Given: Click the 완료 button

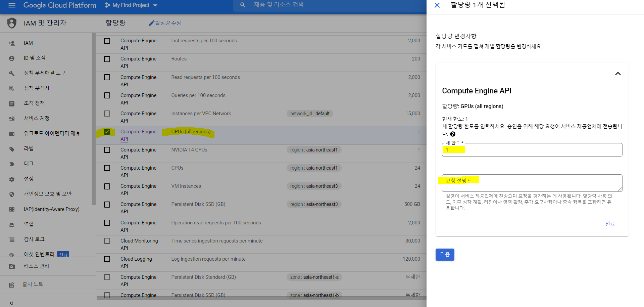Looking at the screenshot, I should coord(610,224).
